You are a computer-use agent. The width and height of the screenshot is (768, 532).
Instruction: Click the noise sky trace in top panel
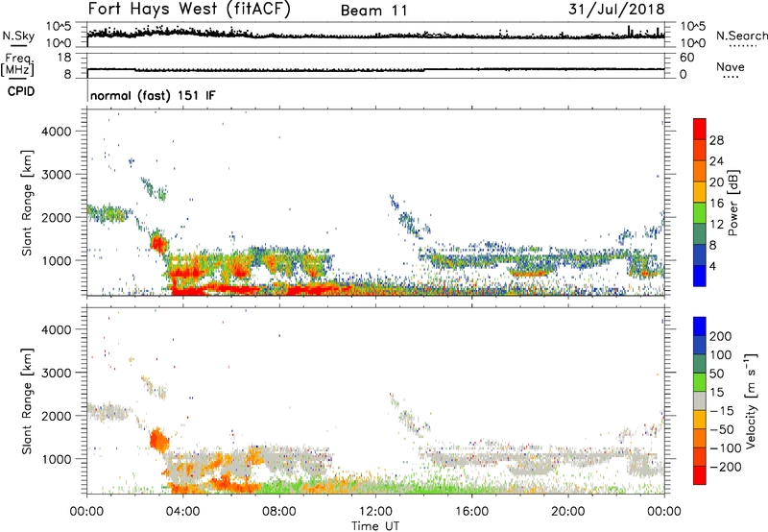click(375, 36)
